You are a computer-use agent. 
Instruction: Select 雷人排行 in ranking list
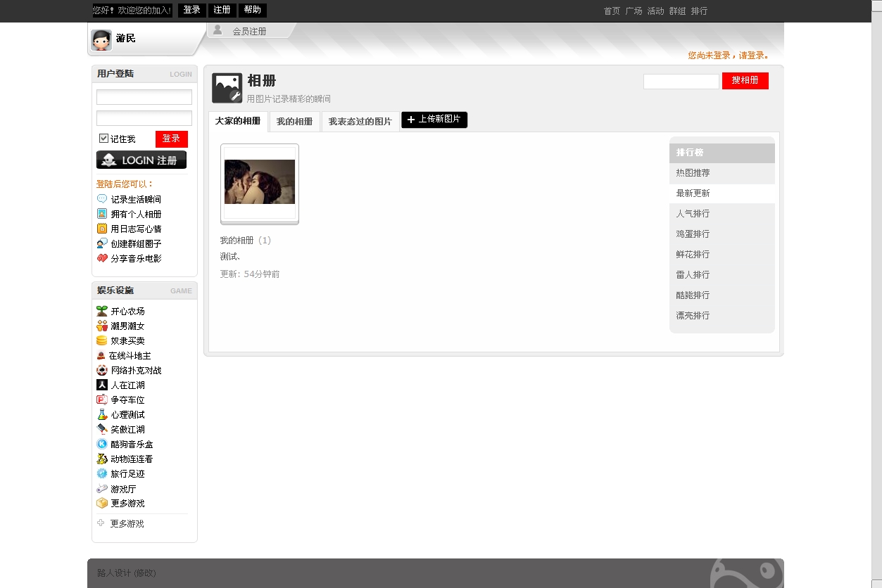click(x=693, y=275)
